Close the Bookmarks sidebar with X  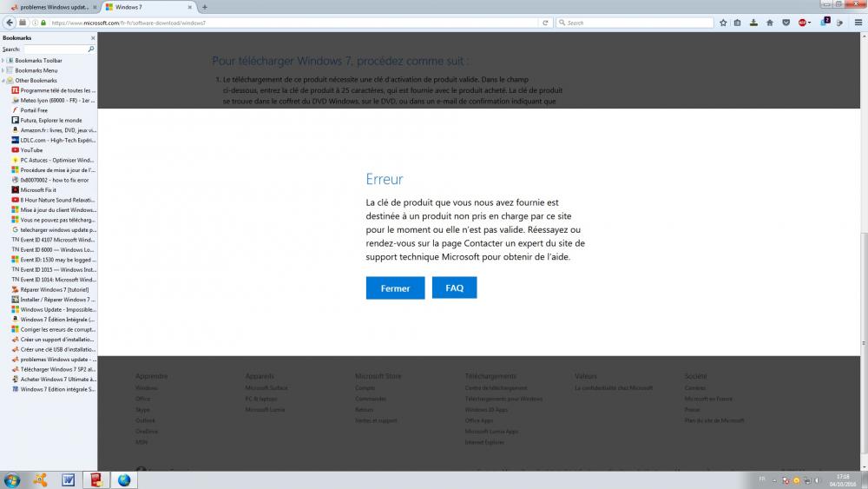pyautogui.click(x=93, y=37)
